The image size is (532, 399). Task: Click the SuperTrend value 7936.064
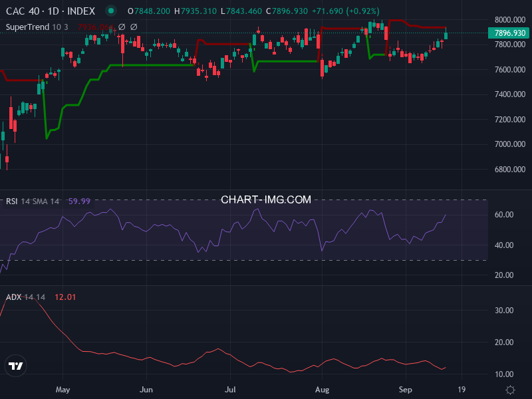[96, 27]
